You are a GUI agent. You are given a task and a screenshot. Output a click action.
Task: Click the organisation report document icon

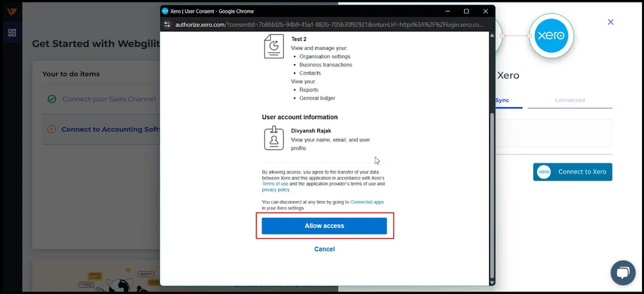click(274, 46)
